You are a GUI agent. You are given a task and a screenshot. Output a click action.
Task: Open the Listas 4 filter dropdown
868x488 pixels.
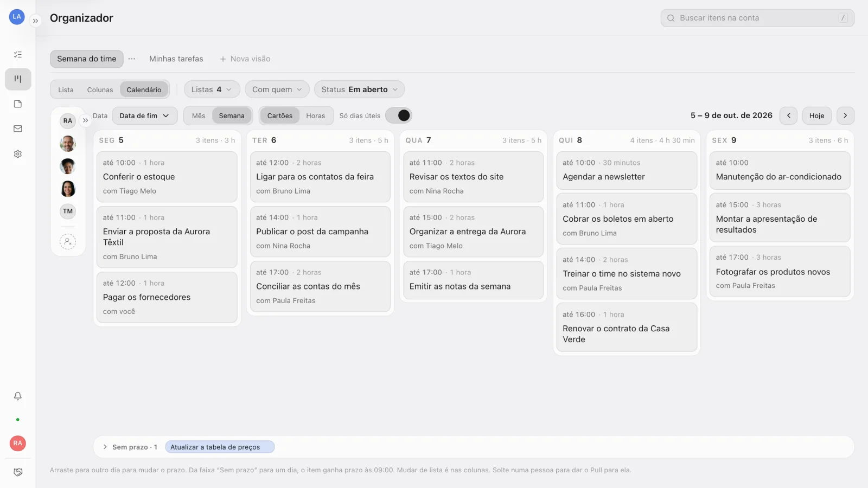pos(212,89)
